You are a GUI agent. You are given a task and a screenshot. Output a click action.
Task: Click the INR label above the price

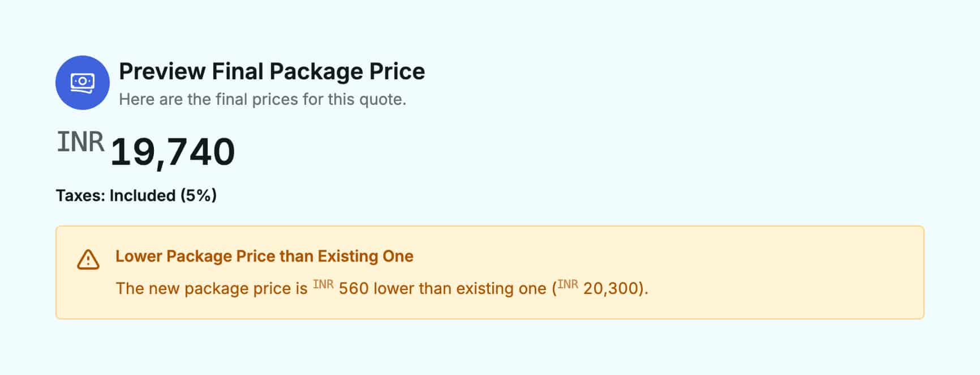pos(80,141)
